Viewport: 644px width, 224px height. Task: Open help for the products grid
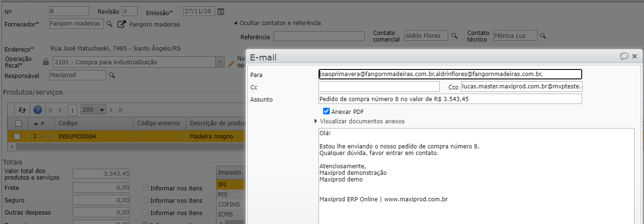[x=38, y=110]
